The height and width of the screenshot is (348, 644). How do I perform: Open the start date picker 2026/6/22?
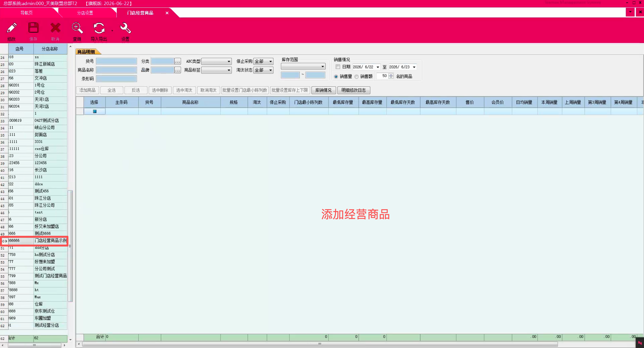(x=378, y=67)
